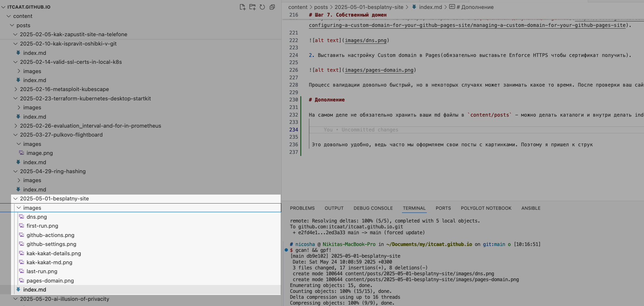Collapse 2025-02-05-kak-zapustit-site-na-telefone folder
The width and height of the screenshot is (644, 306).
pos(15,34)
